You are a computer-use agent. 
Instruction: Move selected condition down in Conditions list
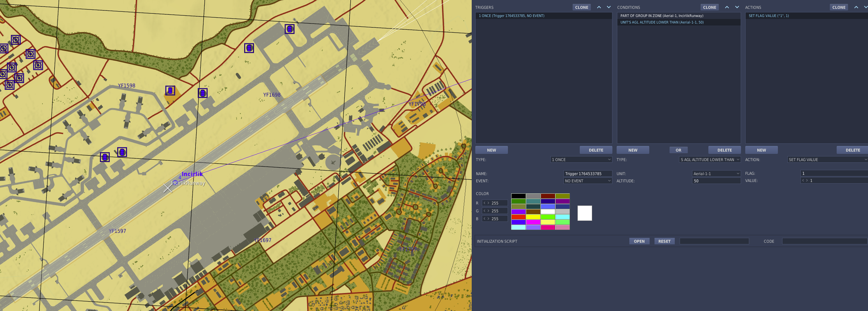tap(737, 7)
